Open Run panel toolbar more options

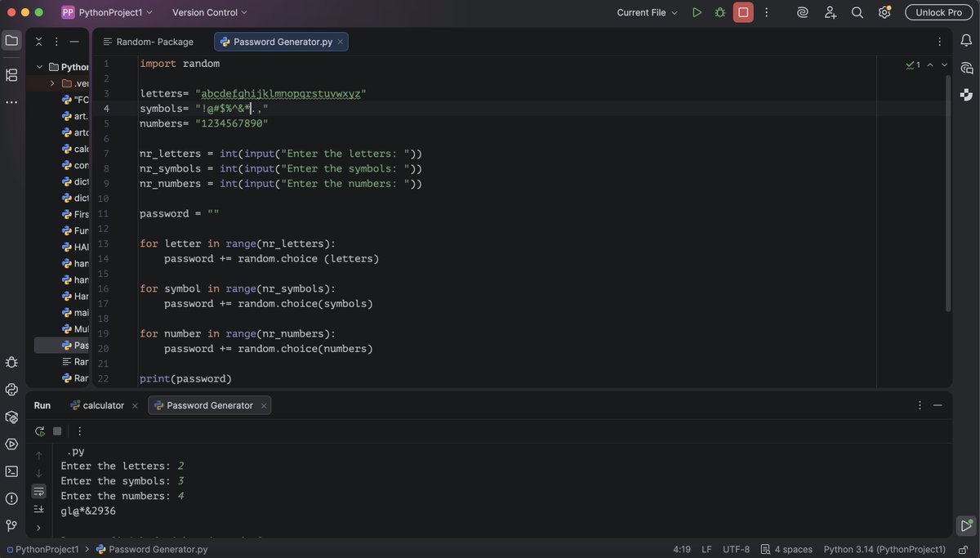coord(79,431)
